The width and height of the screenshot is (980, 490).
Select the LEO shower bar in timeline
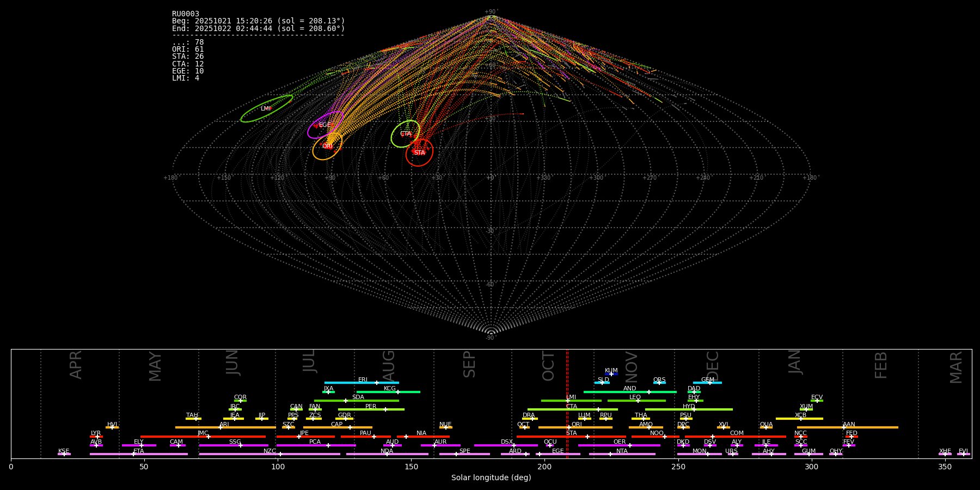pyautogui.click(x=636, y=401)
